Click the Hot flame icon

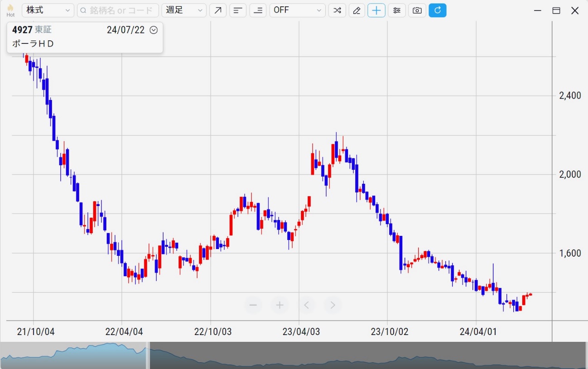coord(10,10)
